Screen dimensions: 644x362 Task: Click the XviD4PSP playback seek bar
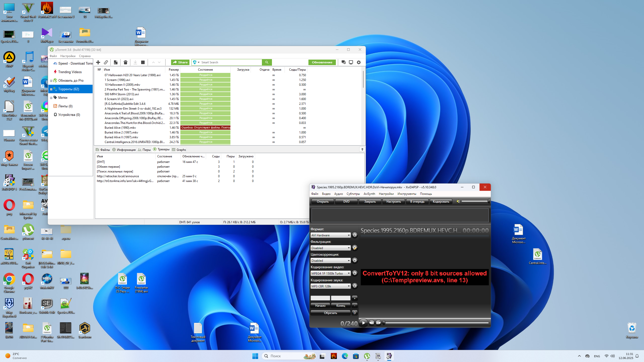[x=436, y=323]
